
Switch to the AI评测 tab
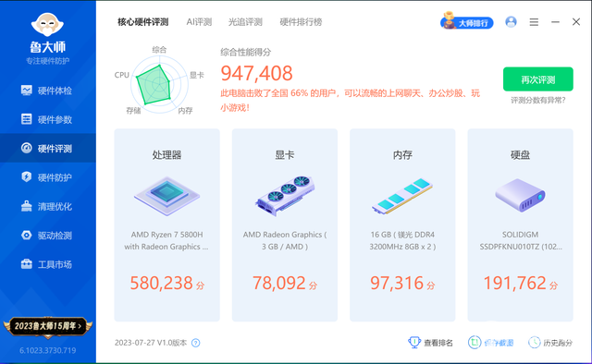pos(199,22)
